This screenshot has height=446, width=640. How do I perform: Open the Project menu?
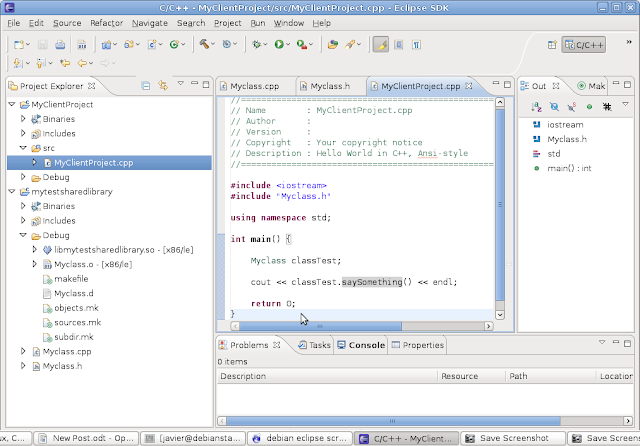(227, 23)
